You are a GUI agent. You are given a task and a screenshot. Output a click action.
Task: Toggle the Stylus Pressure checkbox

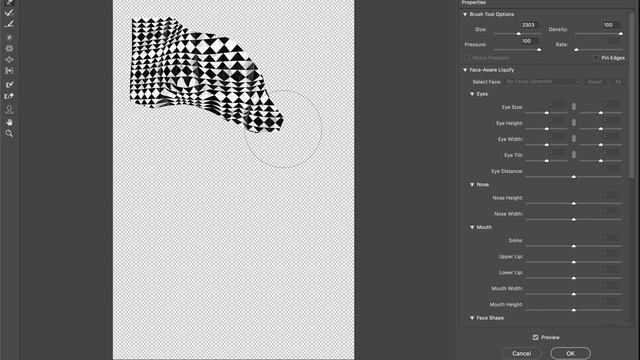pos(467,58)
